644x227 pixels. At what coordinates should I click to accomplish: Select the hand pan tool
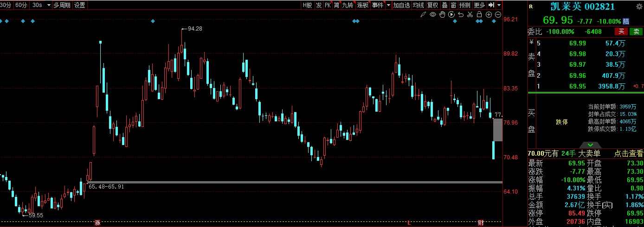(442, 15)
